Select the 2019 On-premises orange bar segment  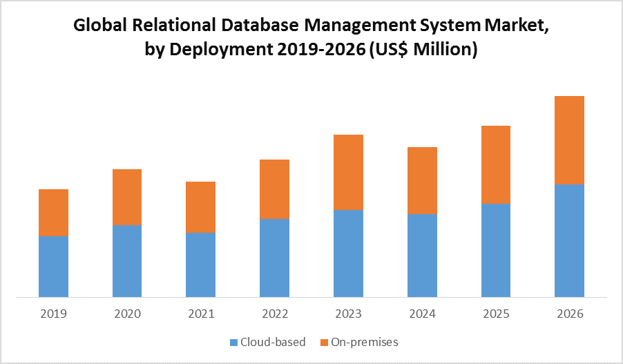54,213
